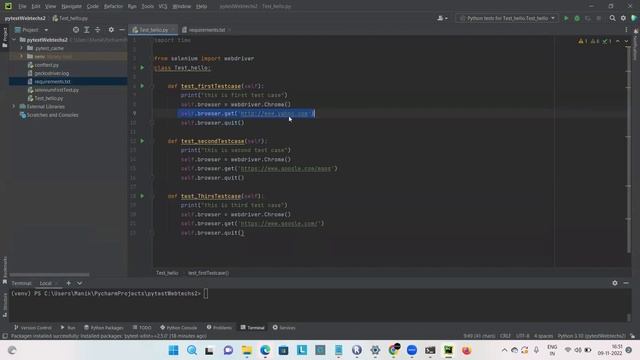Click the Select Opened File target icon

pos(76,30)
